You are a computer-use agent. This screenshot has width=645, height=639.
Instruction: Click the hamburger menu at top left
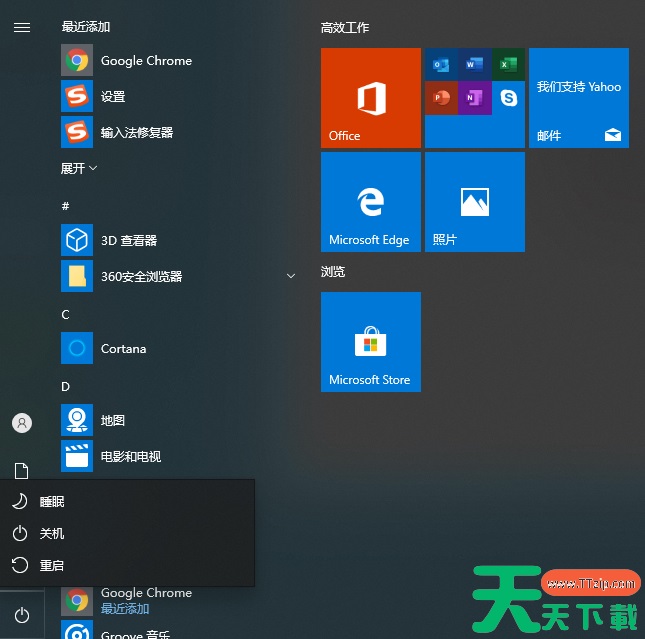pos(21,27)
